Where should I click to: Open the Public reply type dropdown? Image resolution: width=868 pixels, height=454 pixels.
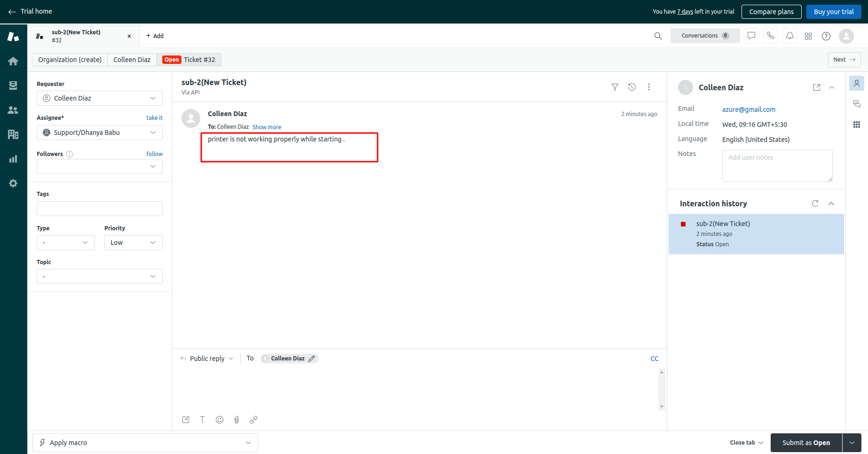[x=207, y=359]
